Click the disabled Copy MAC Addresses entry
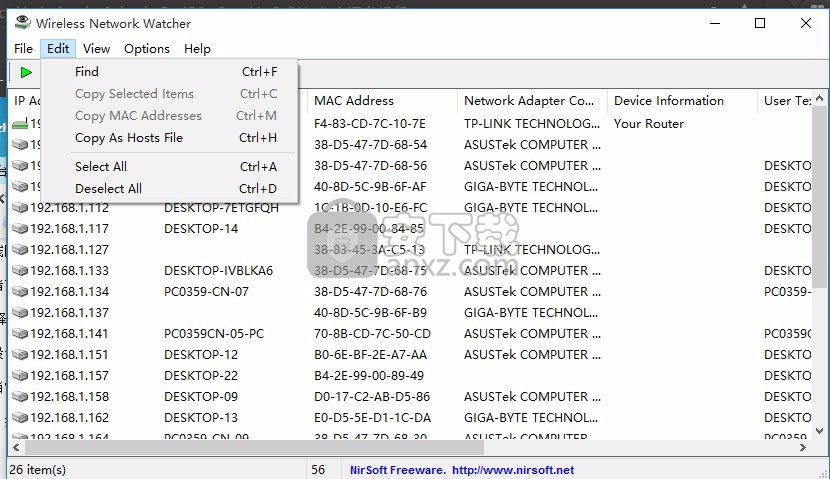This screenshot has height=479, width=830. tap(169, 115)
